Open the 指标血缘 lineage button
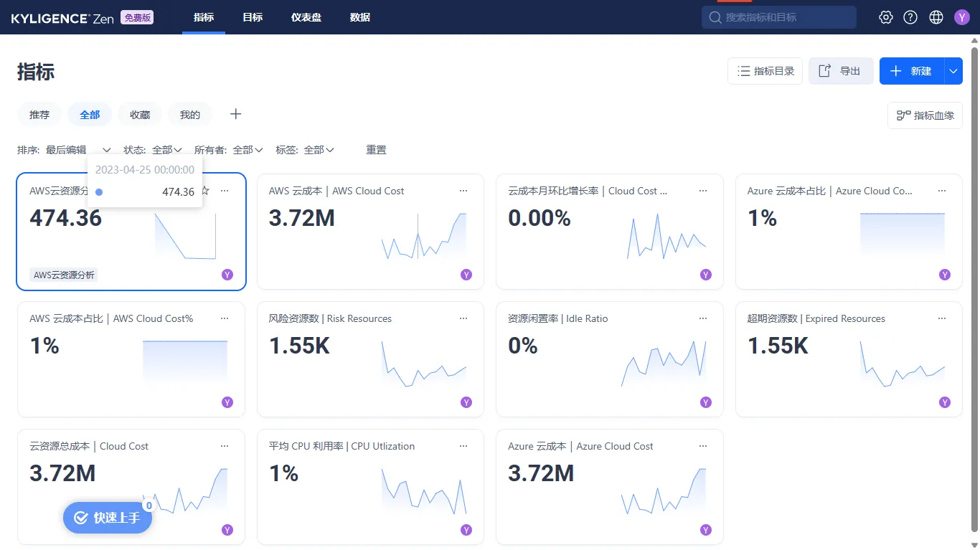 pyautogui.click(x=925, y=115)
